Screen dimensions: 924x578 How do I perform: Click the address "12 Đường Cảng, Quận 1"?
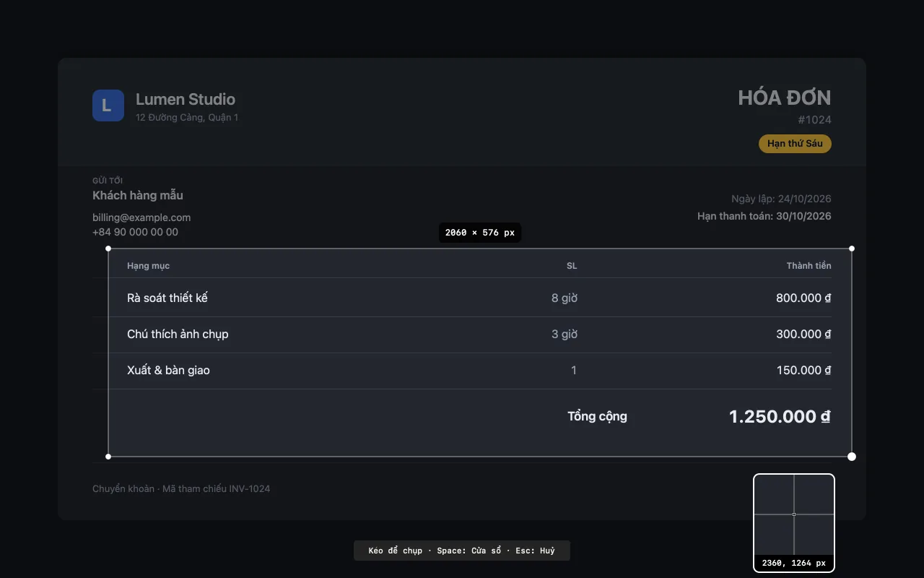[187, 117]
